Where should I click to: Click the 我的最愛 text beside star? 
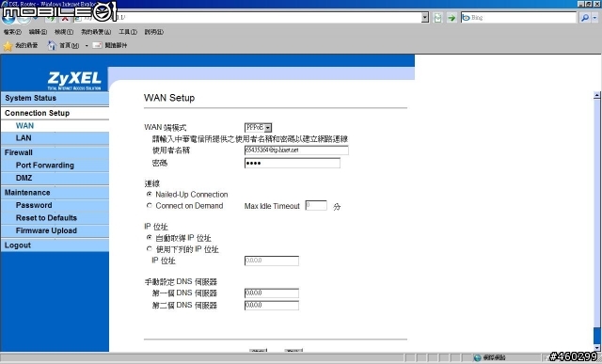click(x=26, y=46)
